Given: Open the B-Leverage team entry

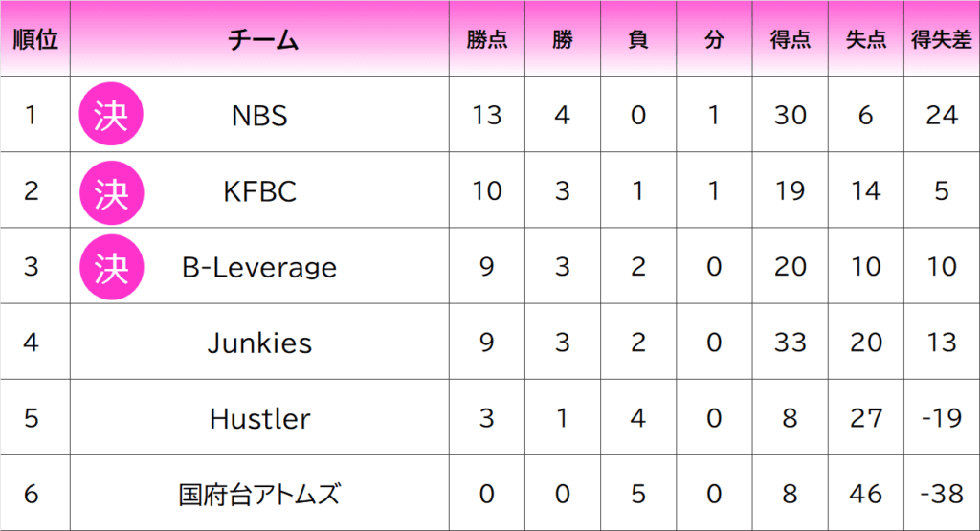Looking at the screenshot, I should 259,267.
